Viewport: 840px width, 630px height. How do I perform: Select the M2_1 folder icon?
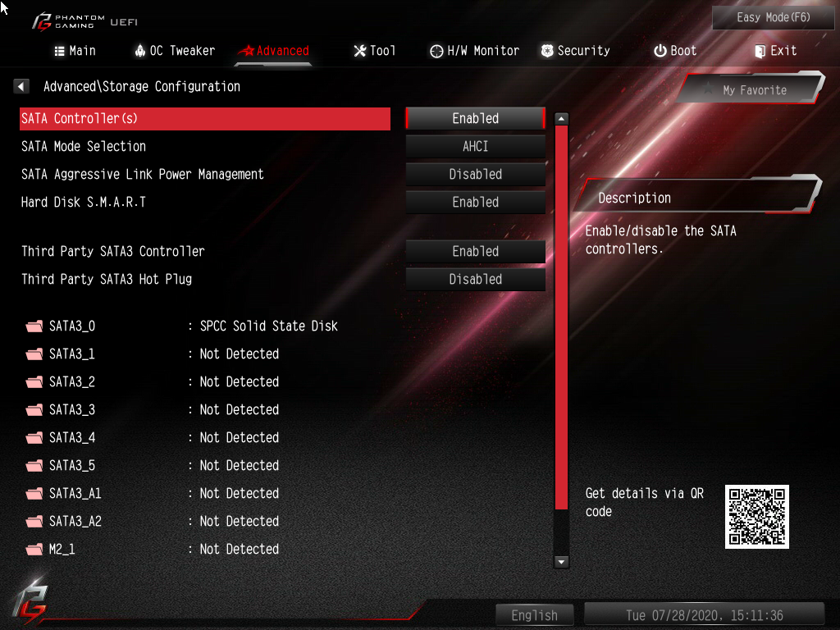coord(34,549)
